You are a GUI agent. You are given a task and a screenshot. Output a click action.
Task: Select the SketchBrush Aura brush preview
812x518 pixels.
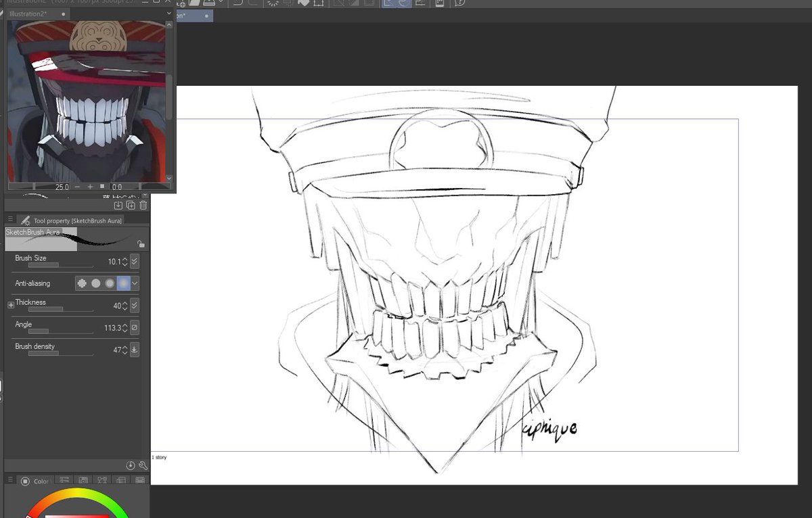pos(76,239)
